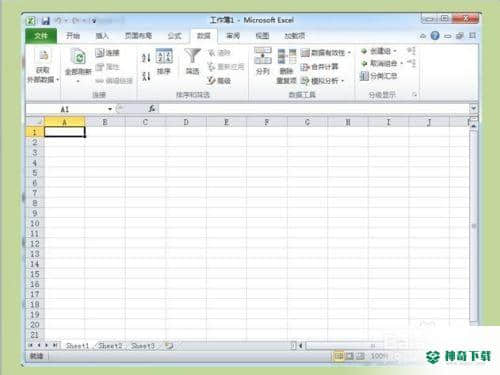500x375 pixels.
Task: Click the vertical scrollbar thumb
Action: tap(473, 226)
